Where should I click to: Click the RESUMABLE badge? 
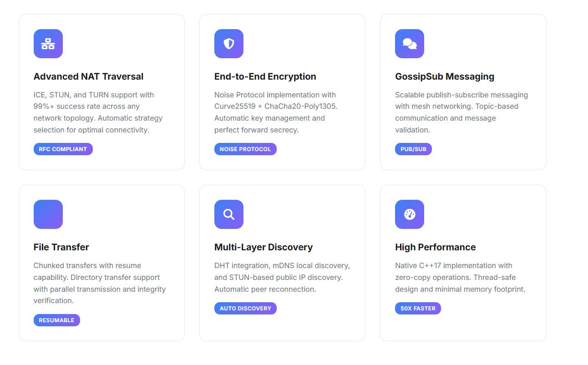pos(56,320)
